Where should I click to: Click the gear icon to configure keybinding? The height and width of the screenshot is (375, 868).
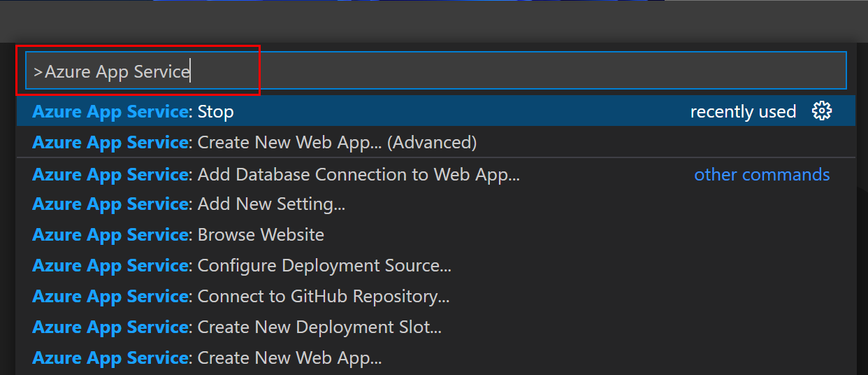click(x=822, y=111)
